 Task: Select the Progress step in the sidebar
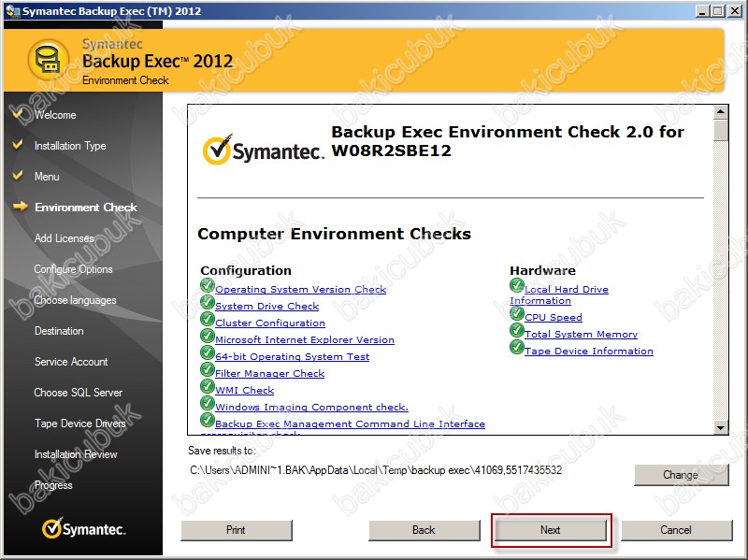click(x=53, y=485)
